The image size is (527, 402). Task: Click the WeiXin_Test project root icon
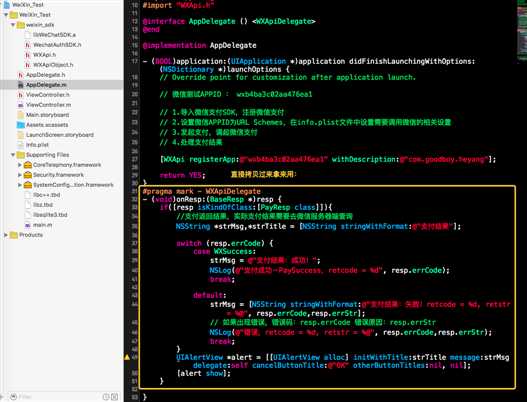pyautogui.click(x=7, y=5)
